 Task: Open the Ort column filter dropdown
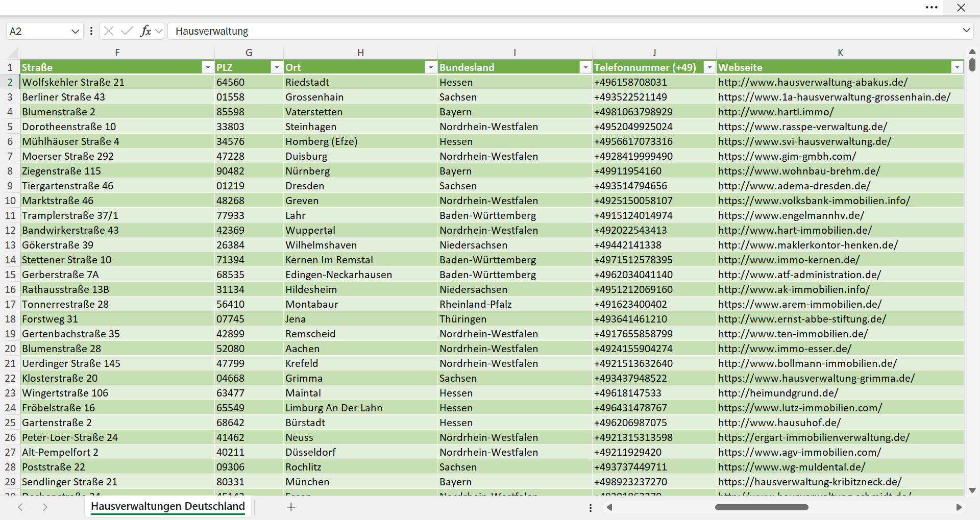point(431,67)
